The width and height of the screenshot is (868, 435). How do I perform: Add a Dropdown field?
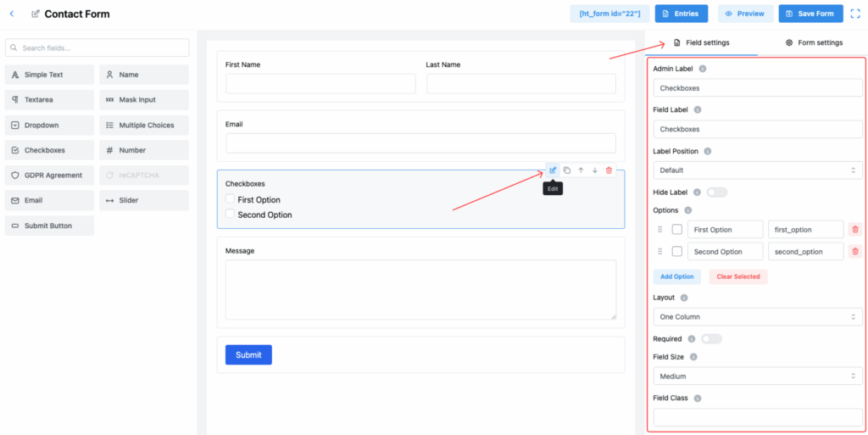pos(49,125)
